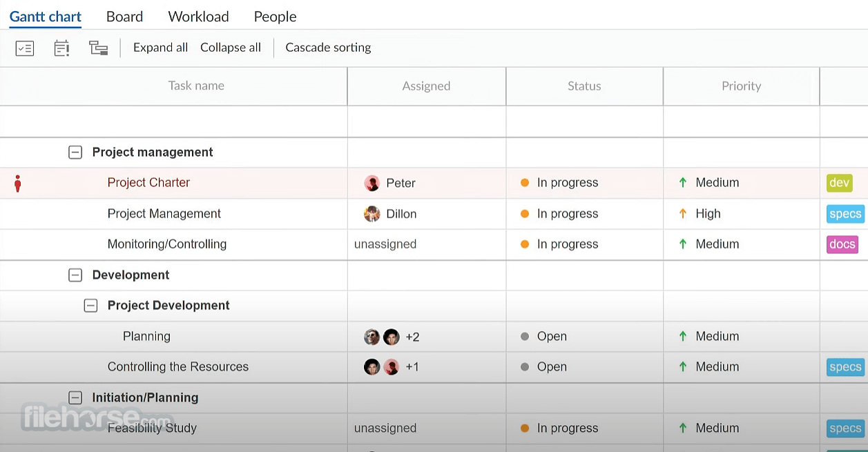Click the Cascade sorting button
This screenshot has width=868, height=452.
coord(328,48)
